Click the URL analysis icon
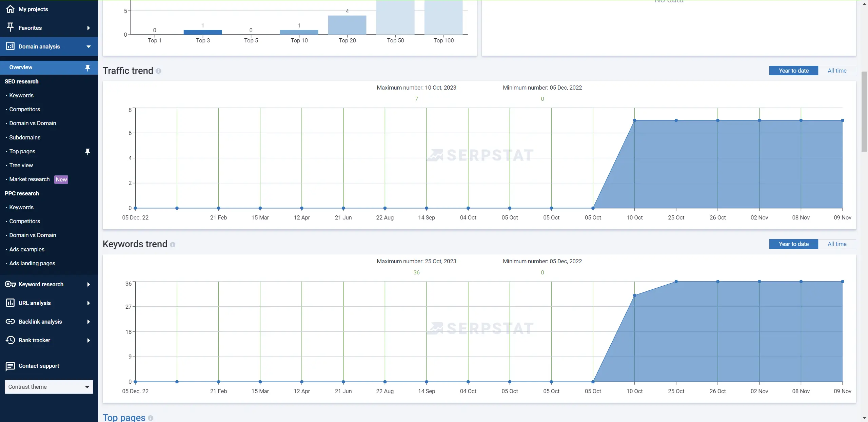The width and height of the screenshot is (868, 422). click(x=10, y=304)
